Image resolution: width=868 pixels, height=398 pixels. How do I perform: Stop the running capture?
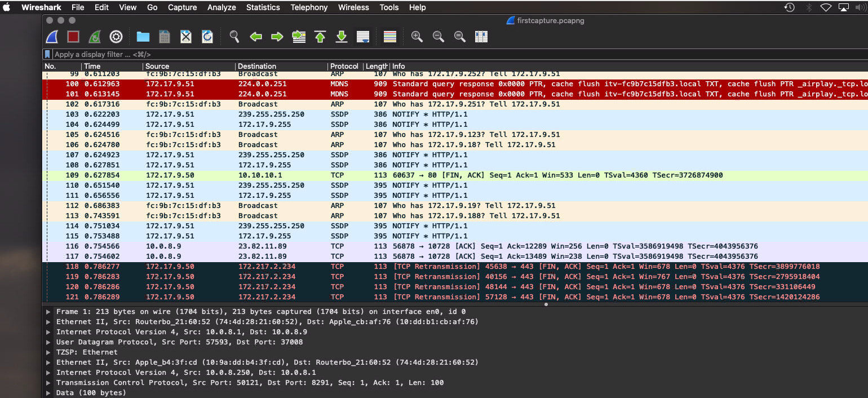(73, 37)
